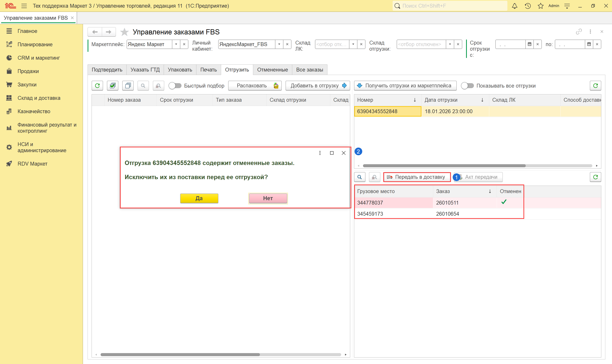
Task: Open the history clock icon
Action: [528, 6]
